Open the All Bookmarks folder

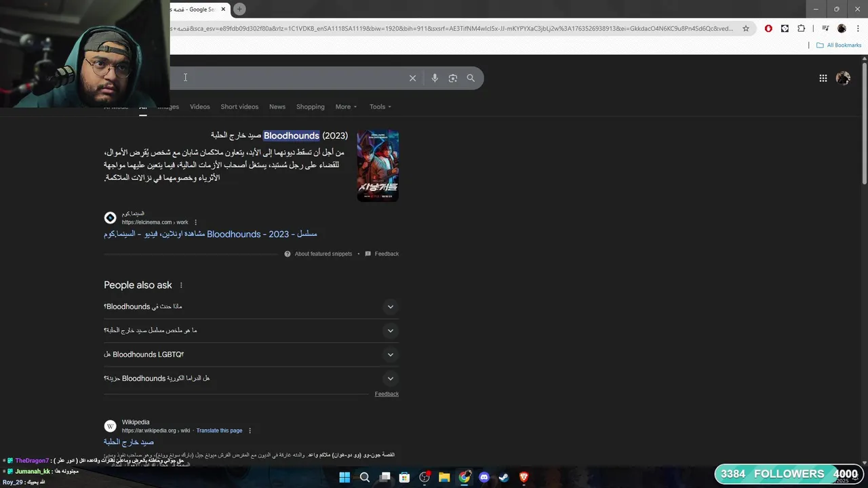pyautogui.click(x=839, y=45)
